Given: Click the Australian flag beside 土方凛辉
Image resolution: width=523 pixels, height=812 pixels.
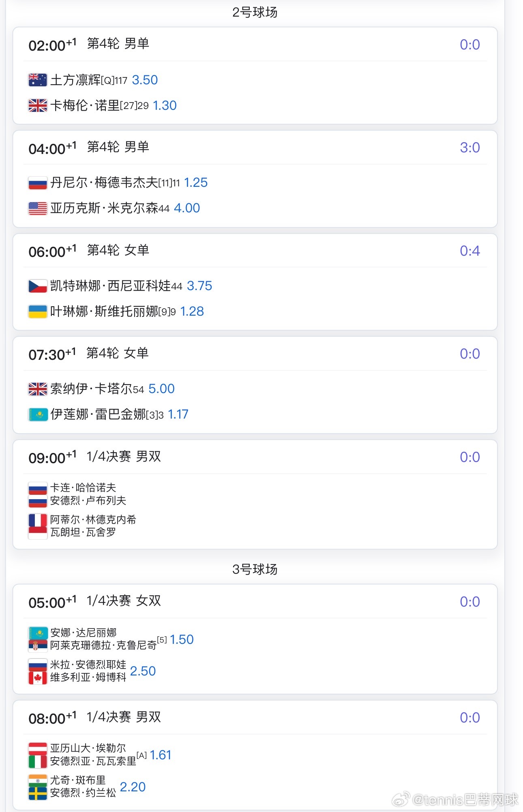Looking at the screenshot, I should point(38,80).
